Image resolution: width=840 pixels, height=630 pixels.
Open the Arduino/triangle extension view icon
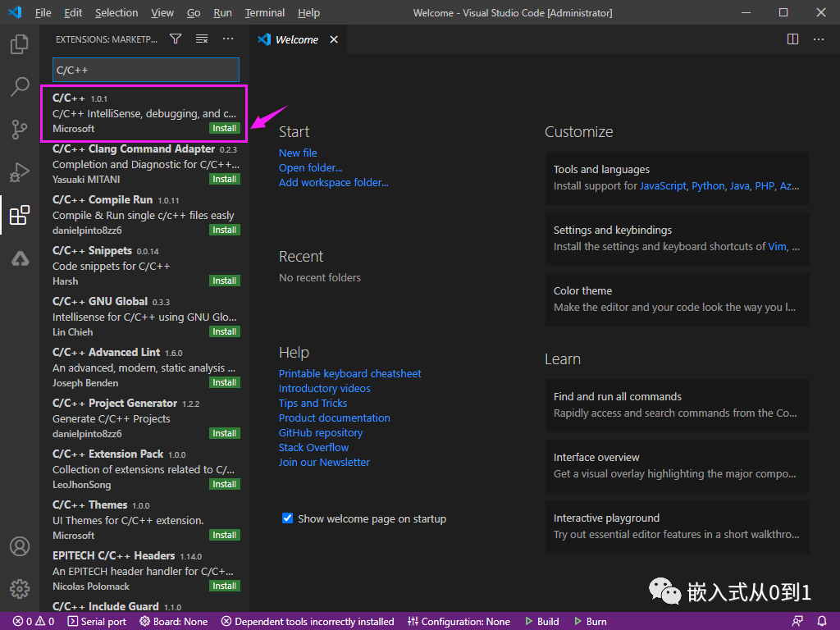coord(20,258)
